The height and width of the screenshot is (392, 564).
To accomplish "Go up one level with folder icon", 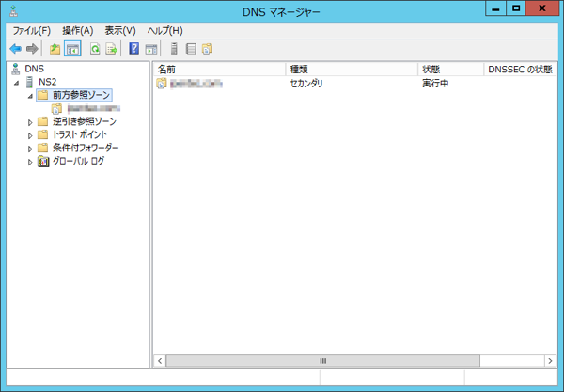I will click(55, 49).
